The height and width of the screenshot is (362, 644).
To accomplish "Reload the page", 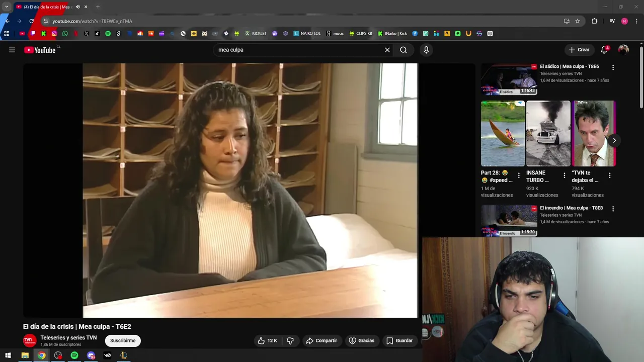I will click(31, 21).
